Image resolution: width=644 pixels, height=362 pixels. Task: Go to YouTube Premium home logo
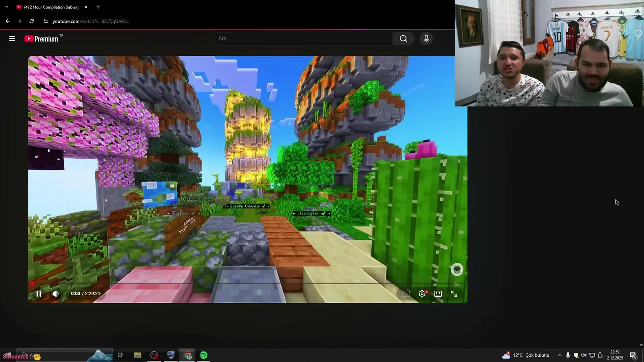(43, 39)
